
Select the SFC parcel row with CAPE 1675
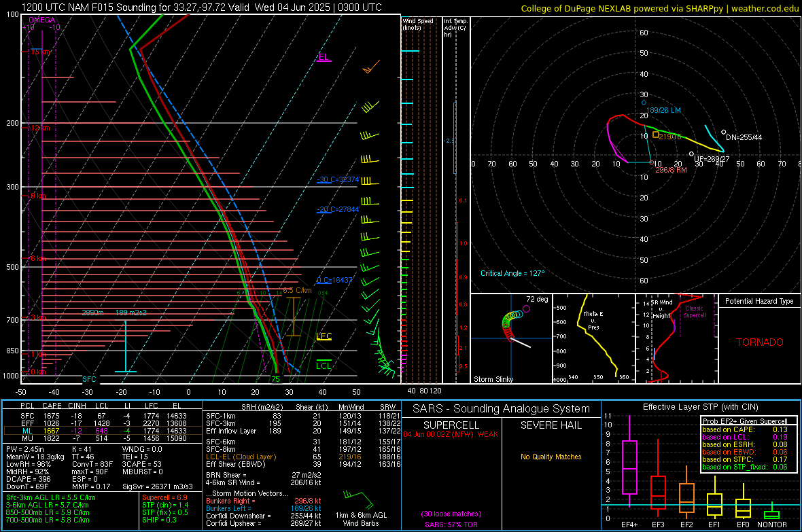point(102,416)
